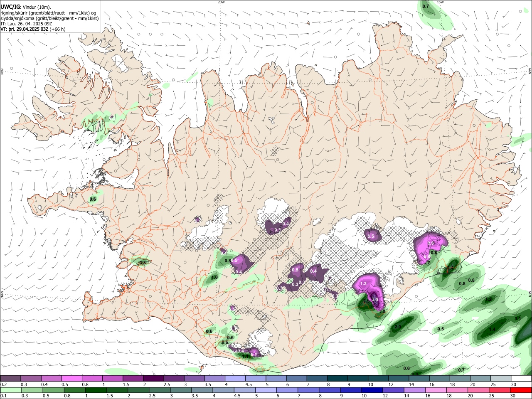Screen dimensions: 532x399
Task: Click the '1.4' value in the offshore rain band
Action: tap(492, 329)
